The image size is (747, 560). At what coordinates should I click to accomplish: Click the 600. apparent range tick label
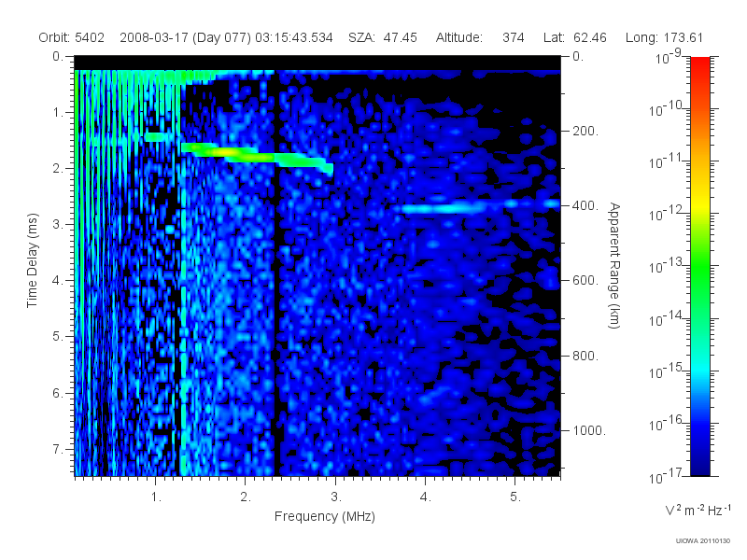(x=585, y=281)
